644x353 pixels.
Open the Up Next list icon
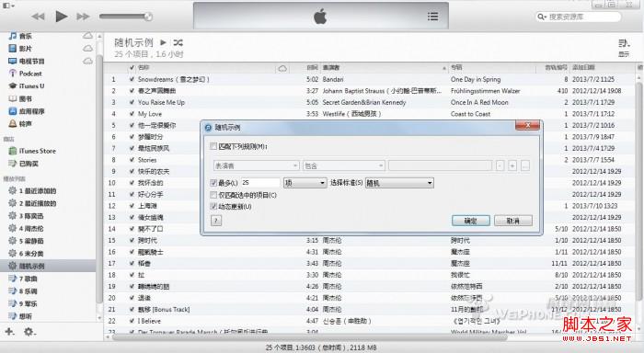pos(432,17)
